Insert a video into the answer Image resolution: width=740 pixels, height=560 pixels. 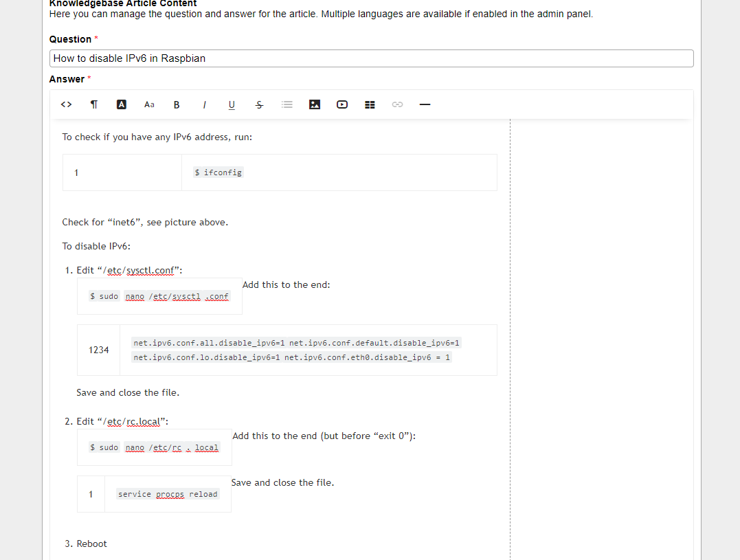(x=342, y=105)
